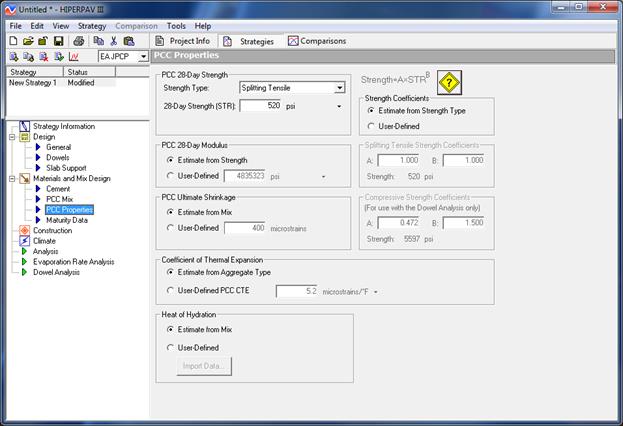Paste with the clipboard icon
This screenshot has width=623, height=426.
tap(129, 41)
